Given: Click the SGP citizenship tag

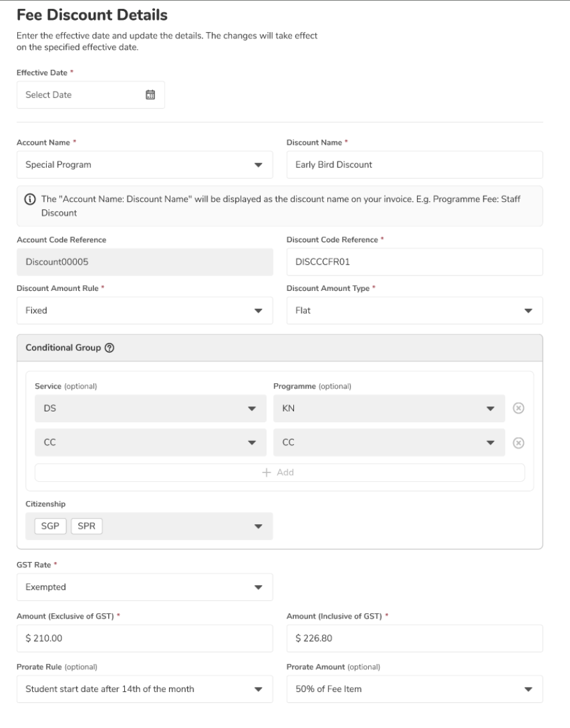Looking at the screenshot, I should tap(50, 526).
